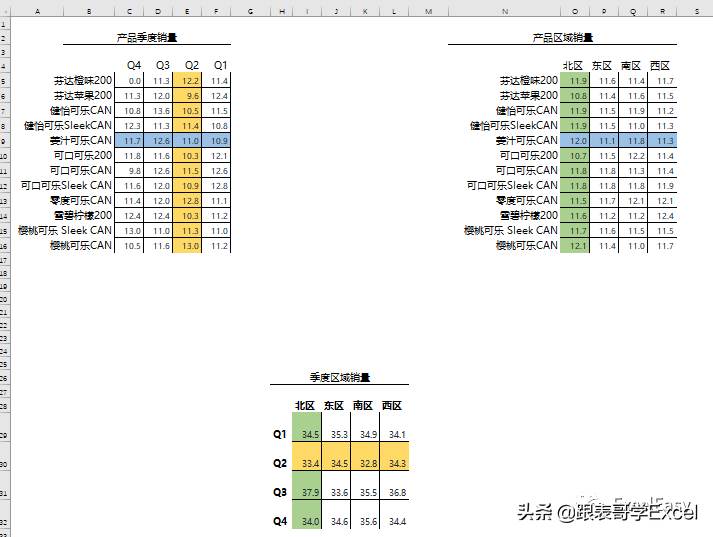This screenshot has width=713, height=537.
Task: Select the green 12.1 cell for 樱桃可乐CAN
Action: tap(575, 246)
